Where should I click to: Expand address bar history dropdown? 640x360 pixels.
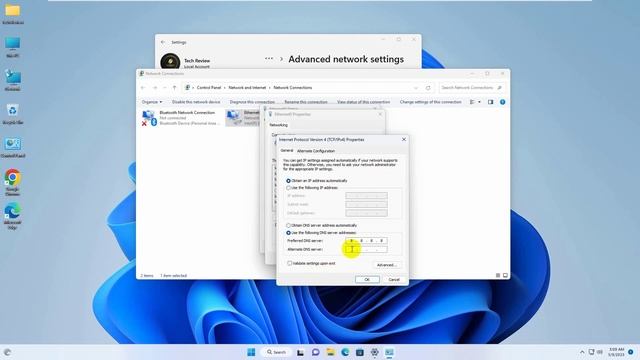click(416, 88)
